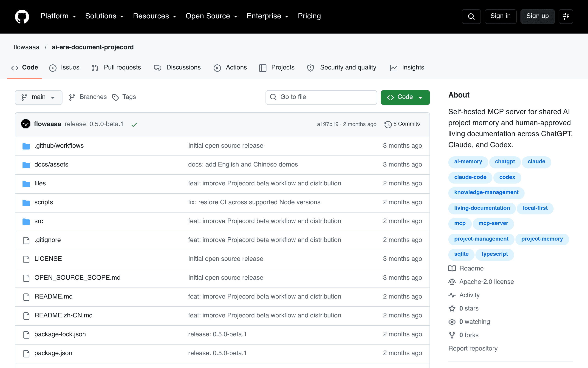Click the LICENSE file icon

tap(26, 259)
